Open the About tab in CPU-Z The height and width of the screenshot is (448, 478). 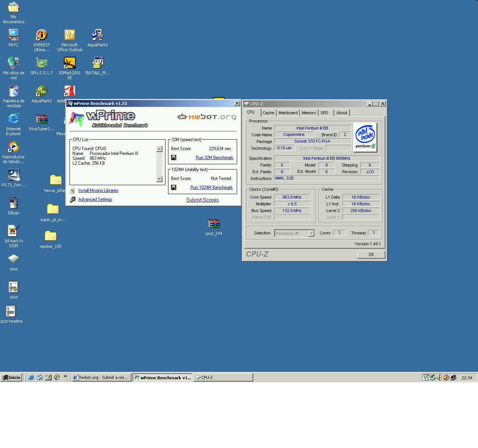tap(341, 113)
